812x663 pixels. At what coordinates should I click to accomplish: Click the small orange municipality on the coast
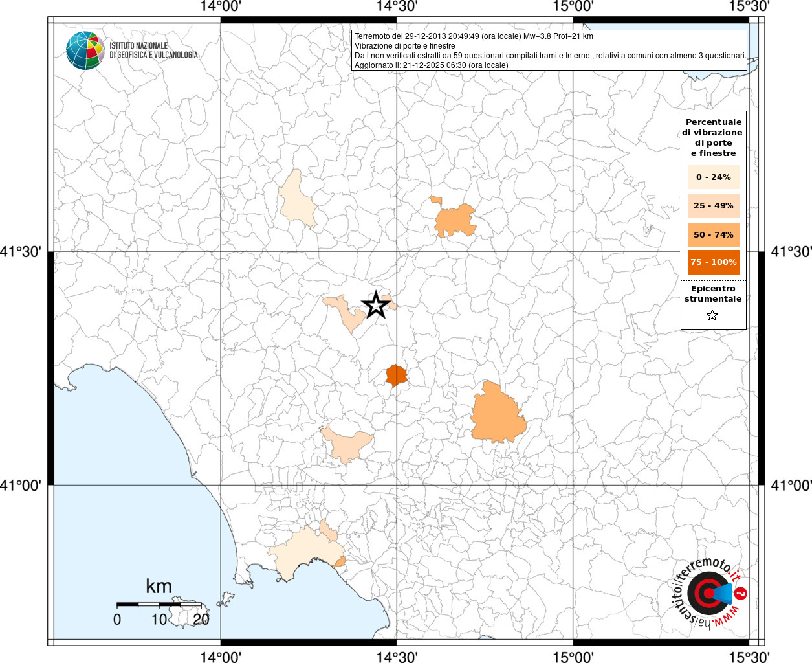(x=340, y=561)
